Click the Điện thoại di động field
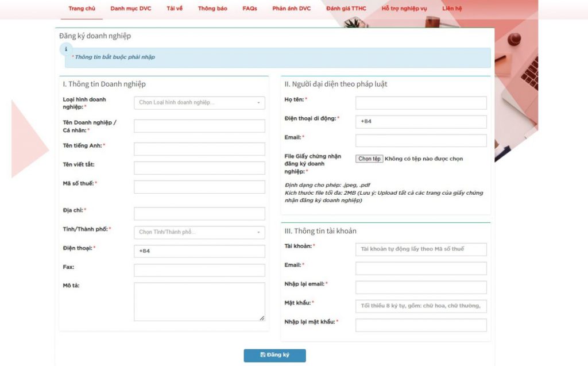Viewport: 588px width, 366px height. pyautogui.click(x=421, y=122)
